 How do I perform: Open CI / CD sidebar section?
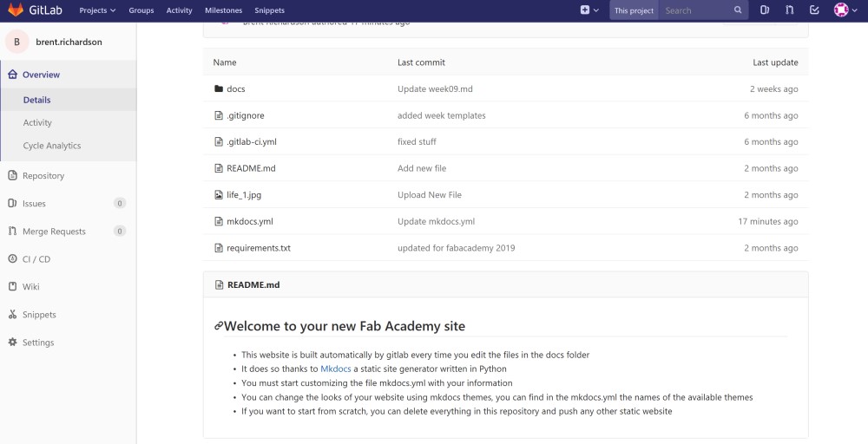pyautogui.click(x=36, y=259)
